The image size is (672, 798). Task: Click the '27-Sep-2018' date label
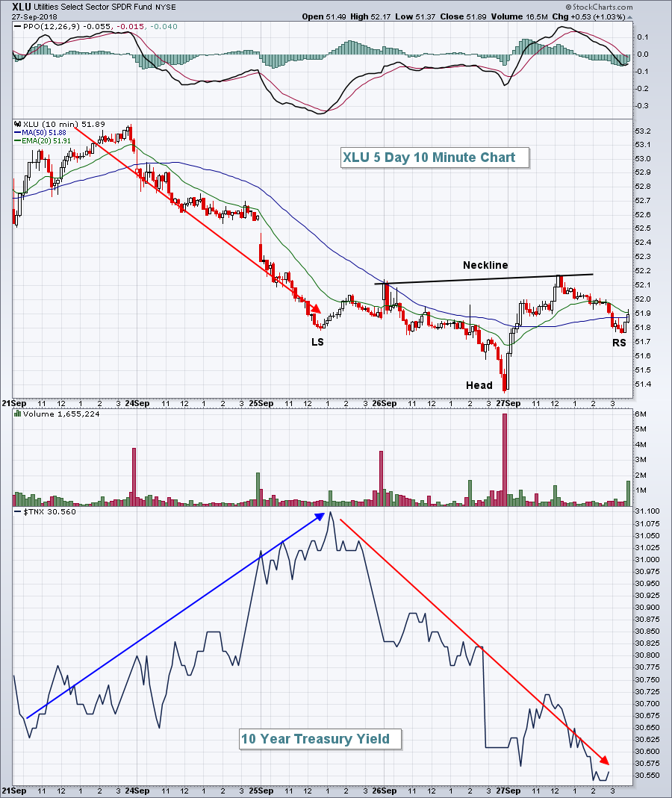coord(34,16)
